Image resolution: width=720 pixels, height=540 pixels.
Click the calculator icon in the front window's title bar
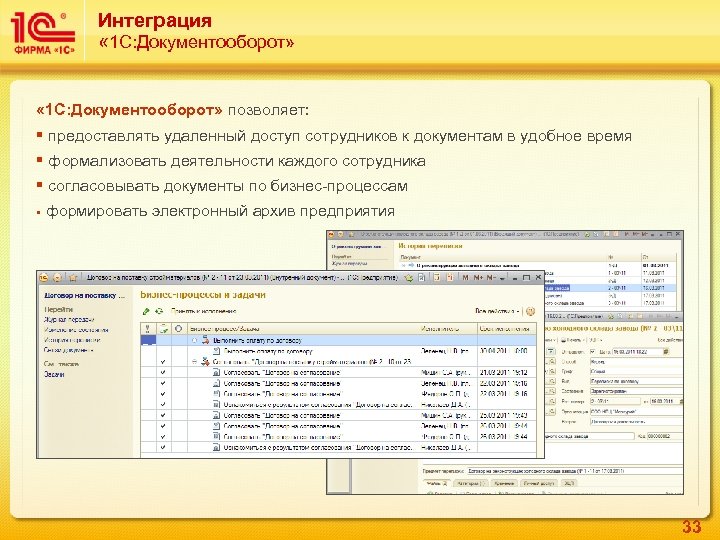tap(437, 277)
